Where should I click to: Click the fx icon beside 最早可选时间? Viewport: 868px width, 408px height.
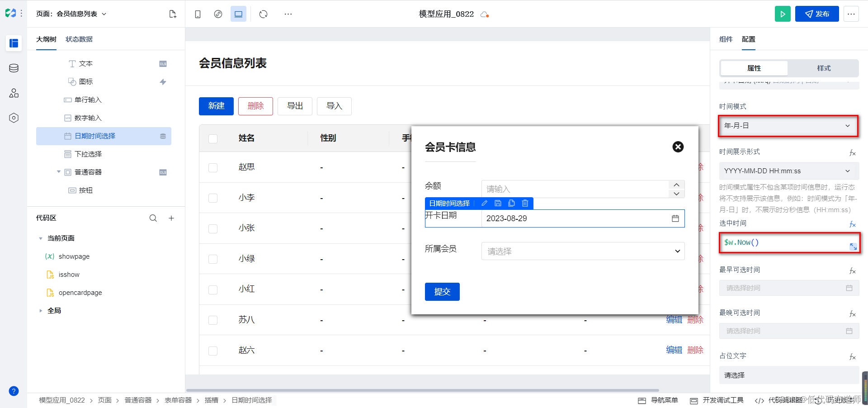(x=852, y=271)
